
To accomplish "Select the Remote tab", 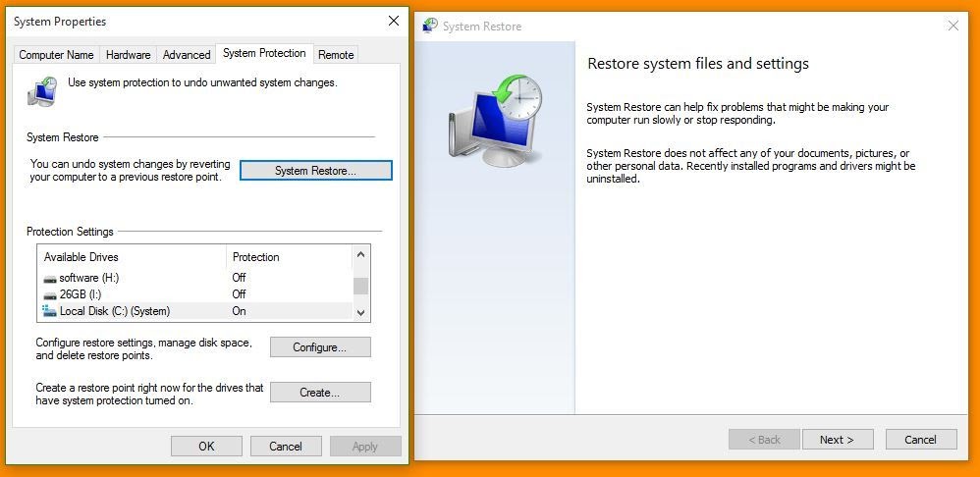I will point(336,55).
